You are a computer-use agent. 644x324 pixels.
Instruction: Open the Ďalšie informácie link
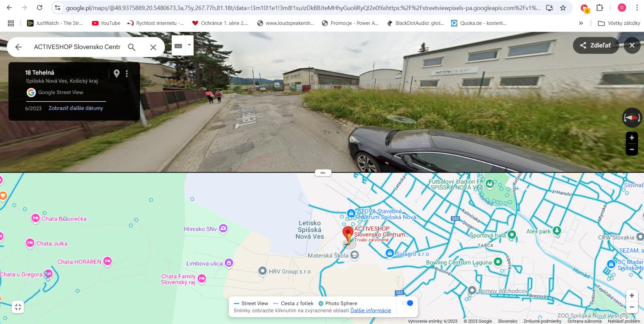371,310
